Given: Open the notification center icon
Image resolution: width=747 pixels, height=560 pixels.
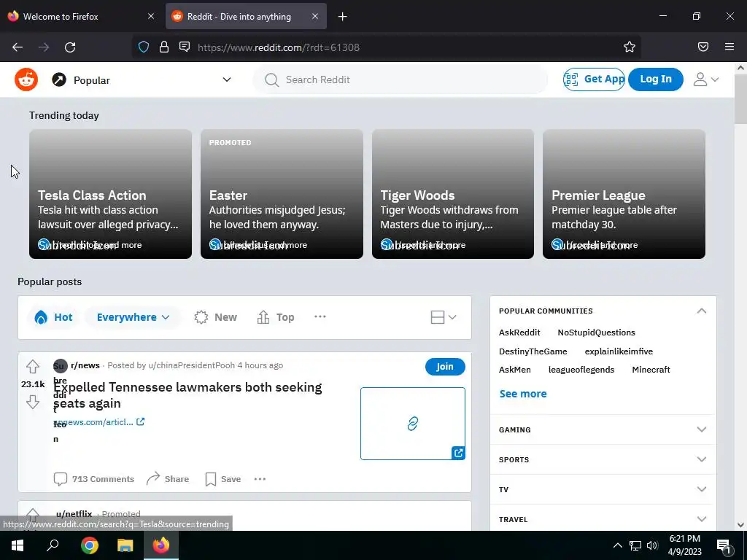Looking at the screenshot, I should click(x=723, y=546).
